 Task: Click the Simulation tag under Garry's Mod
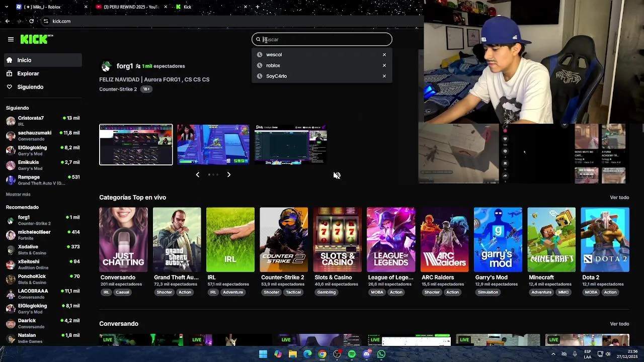[488, 292]
